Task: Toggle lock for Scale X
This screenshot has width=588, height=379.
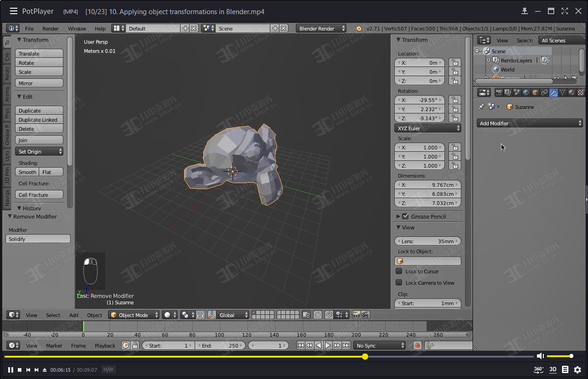Action: click(454, 147)
